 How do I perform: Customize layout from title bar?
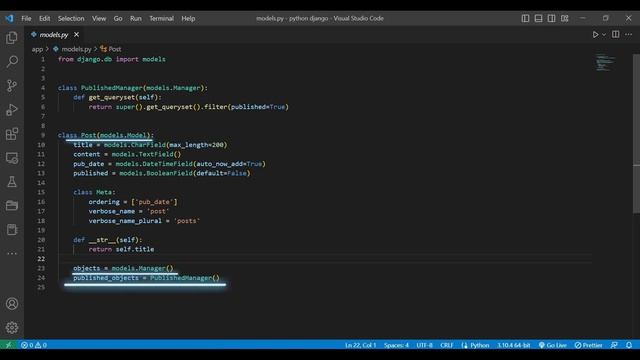(564, 18)
